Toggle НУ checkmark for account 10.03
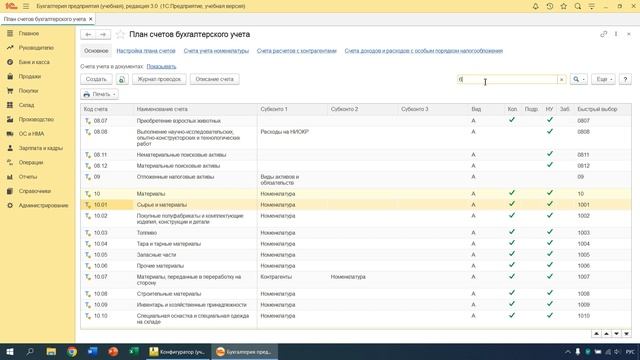Viewport: 640px width, 360px height. (x=550, y=232)
